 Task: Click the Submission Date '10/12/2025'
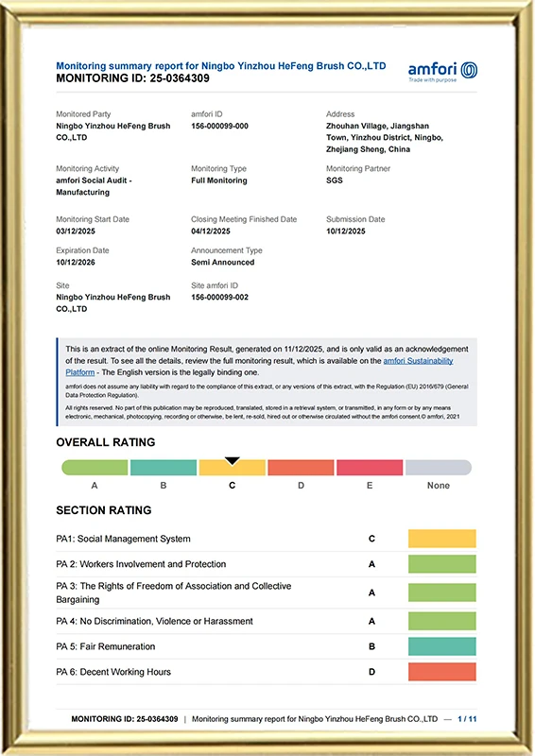[x=345, y=231]
